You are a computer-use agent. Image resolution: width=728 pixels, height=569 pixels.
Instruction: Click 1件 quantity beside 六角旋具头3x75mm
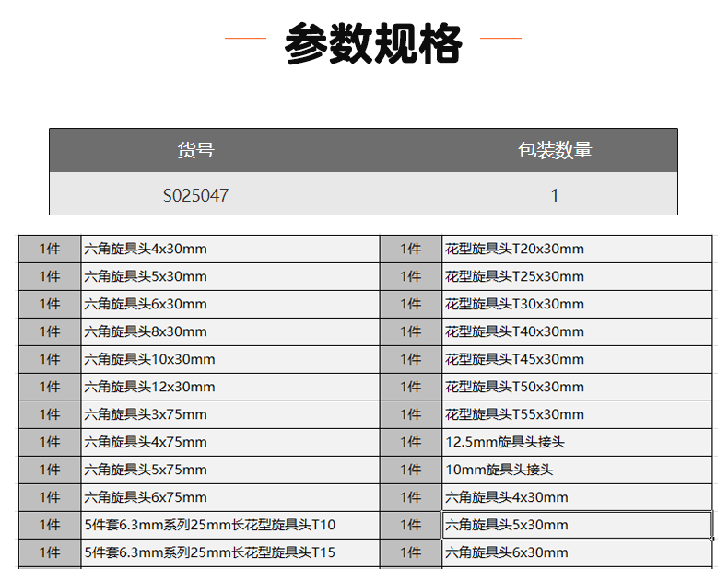tap(50, 414)
